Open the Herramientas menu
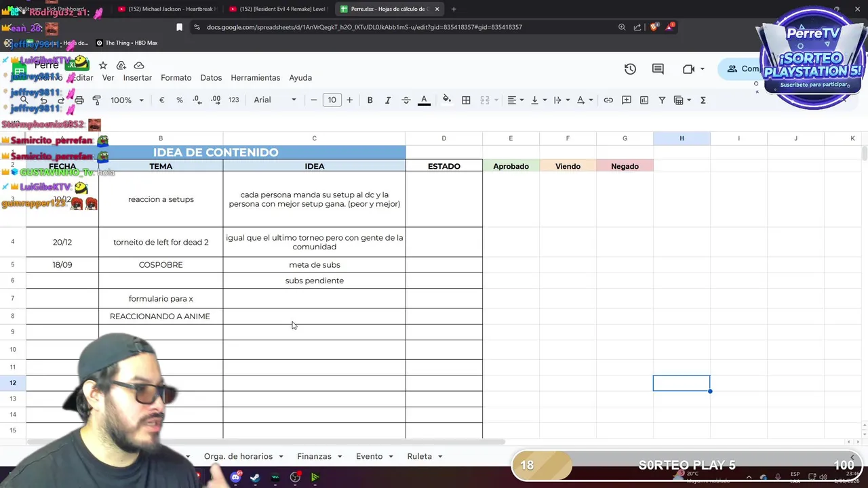The width and height of the screenshot is (868, 488). point(256,78)
